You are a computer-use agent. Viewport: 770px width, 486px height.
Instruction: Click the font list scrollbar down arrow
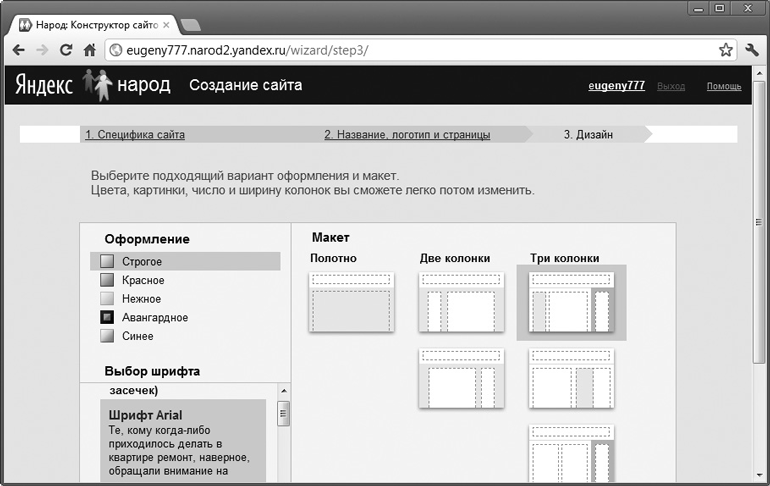[283, 480]
